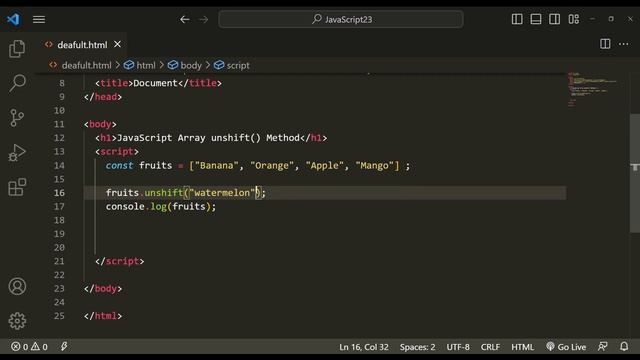The image size is (640, 360).
Task: Open the notifications bell
Action: coord(624,347)
